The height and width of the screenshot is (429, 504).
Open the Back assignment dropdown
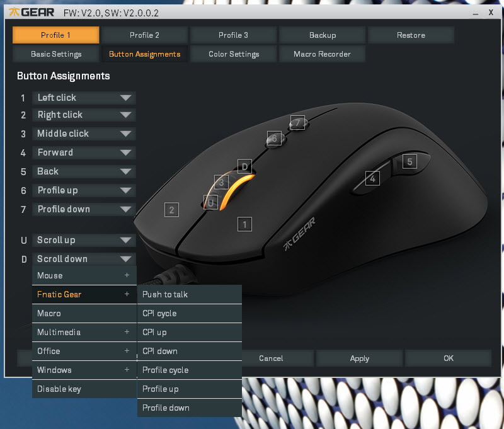click(x=84, y=171)
